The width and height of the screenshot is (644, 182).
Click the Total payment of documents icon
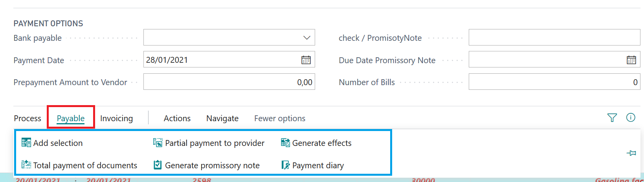click(26, 165)
